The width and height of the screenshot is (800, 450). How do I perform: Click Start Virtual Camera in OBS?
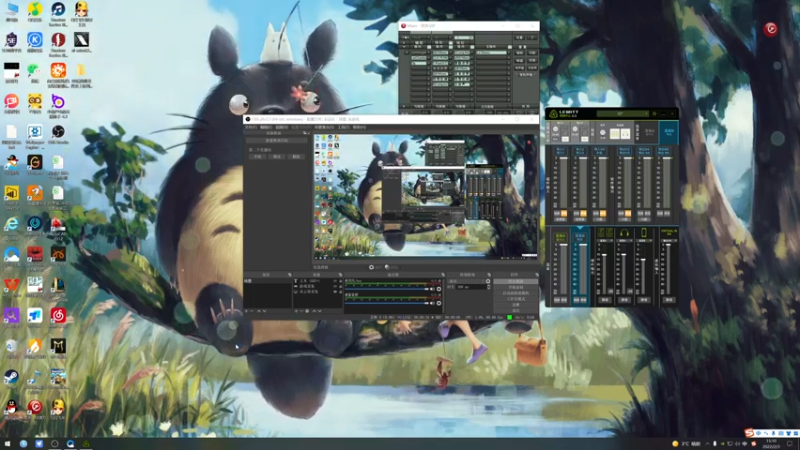516,293
